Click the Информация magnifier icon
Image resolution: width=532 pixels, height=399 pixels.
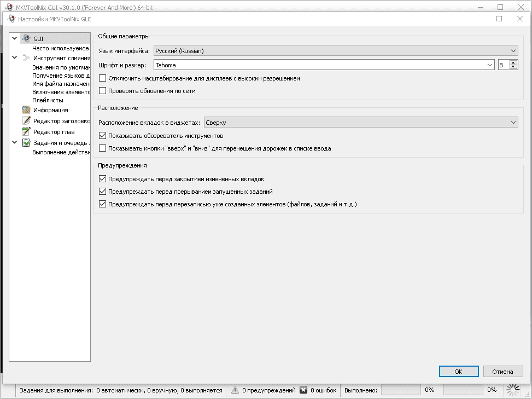tap(26, 109)
